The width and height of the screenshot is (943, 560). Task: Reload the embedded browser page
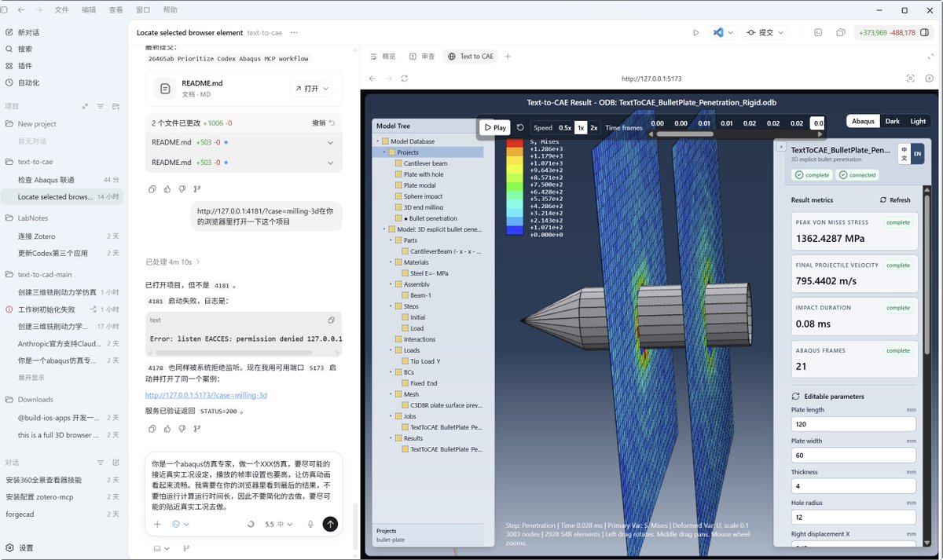click(x=405, y=79)
